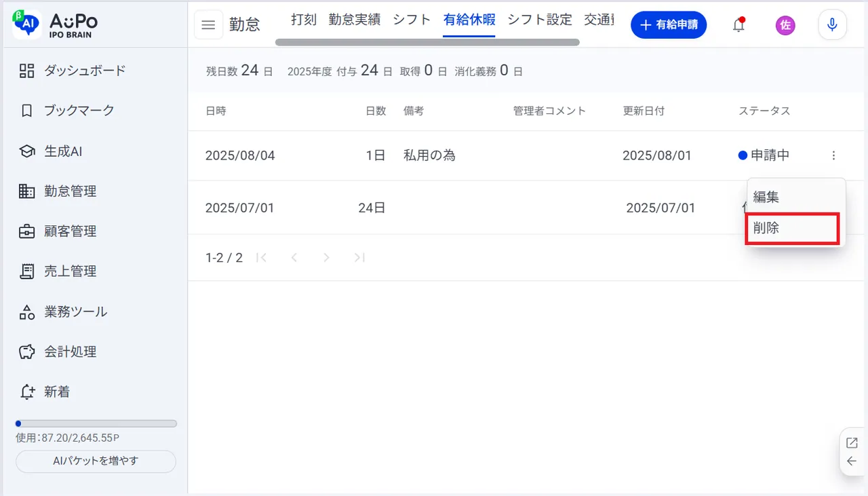Click the horizontal tab scrollbar
The image size is (868, 496).
tap(427, 42)
